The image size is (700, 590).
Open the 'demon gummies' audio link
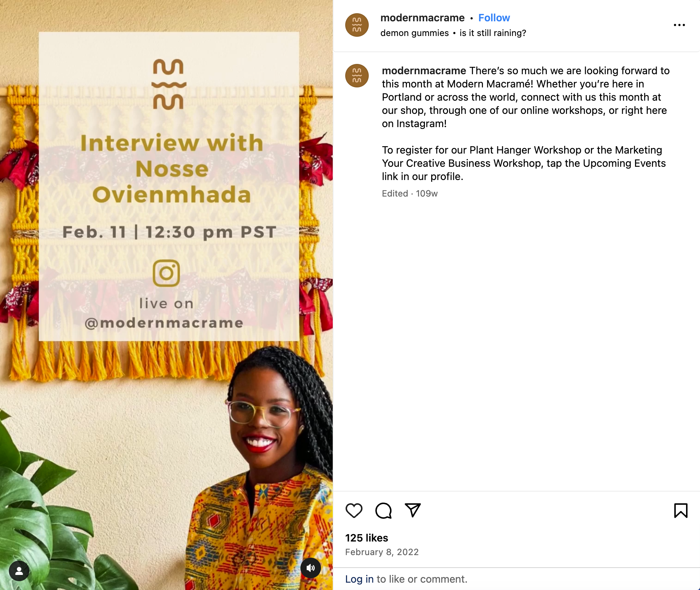tap(415, 33)
